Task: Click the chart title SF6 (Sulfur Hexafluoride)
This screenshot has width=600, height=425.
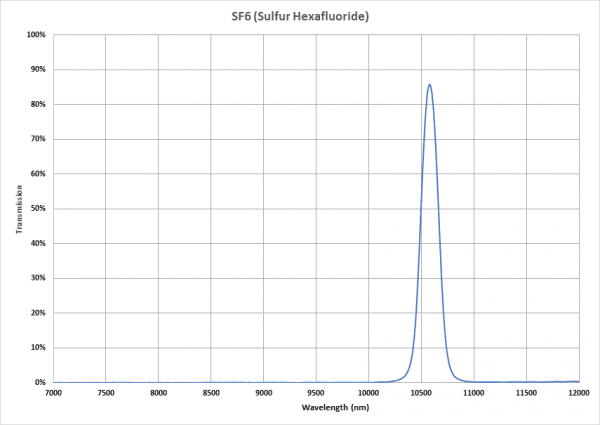Action: point(300,16)
